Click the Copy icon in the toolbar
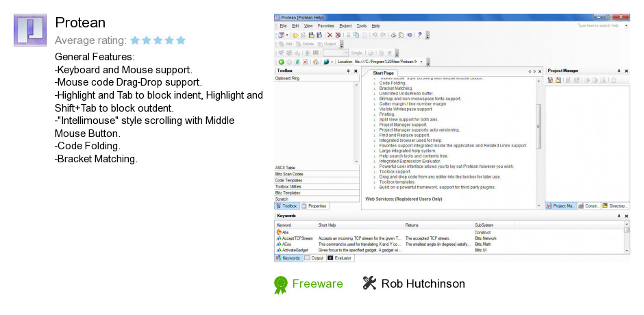 (x=356, y=35)
